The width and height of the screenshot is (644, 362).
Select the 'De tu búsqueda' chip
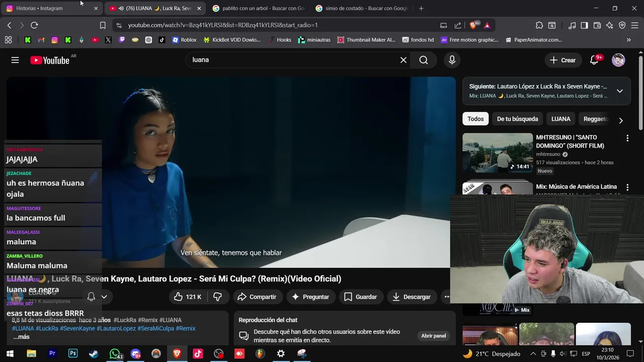coord(517,119)
